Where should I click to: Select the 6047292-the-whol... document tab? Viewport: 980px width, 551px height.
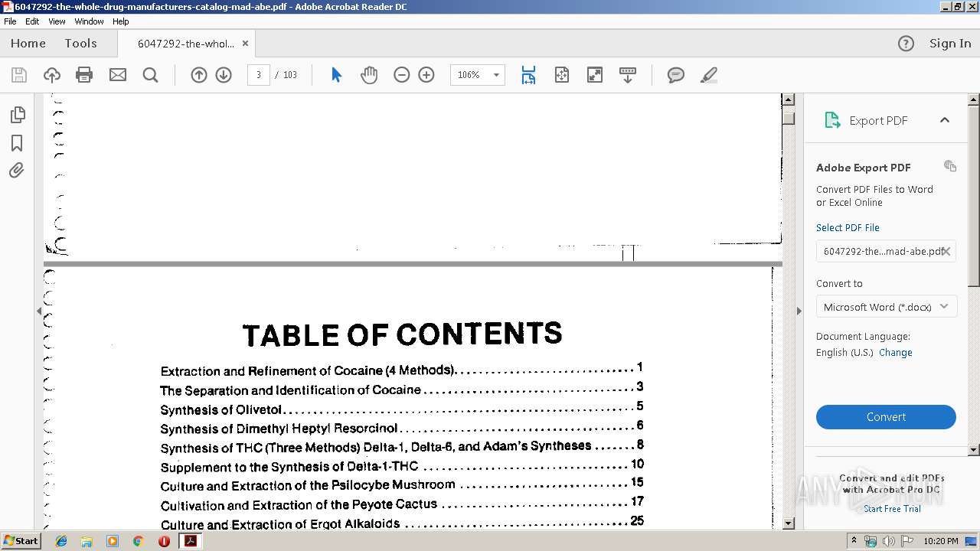[x=186, y=44]
